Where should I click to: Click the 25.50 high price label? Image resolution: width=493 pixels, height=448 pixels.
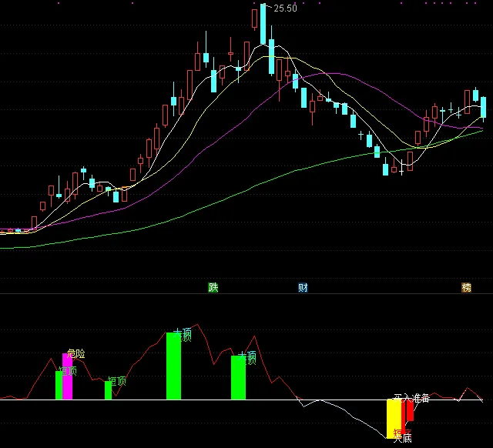(285, 8)
